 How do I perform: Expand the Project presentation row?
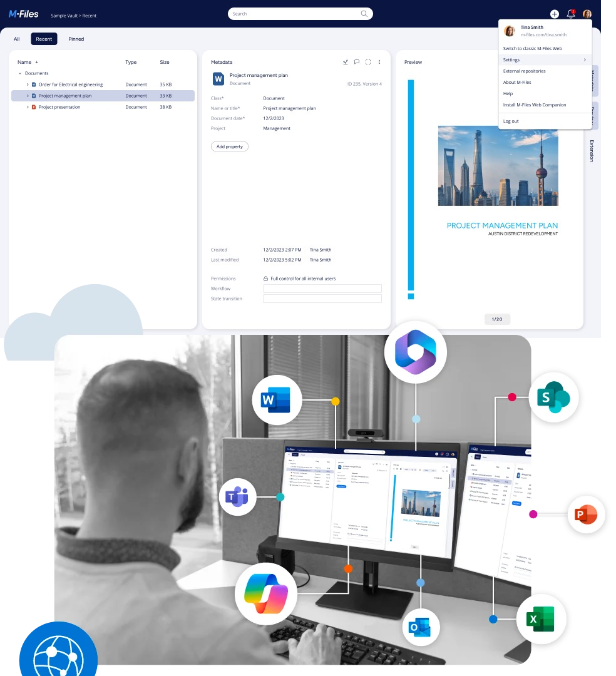coord(28,107)
